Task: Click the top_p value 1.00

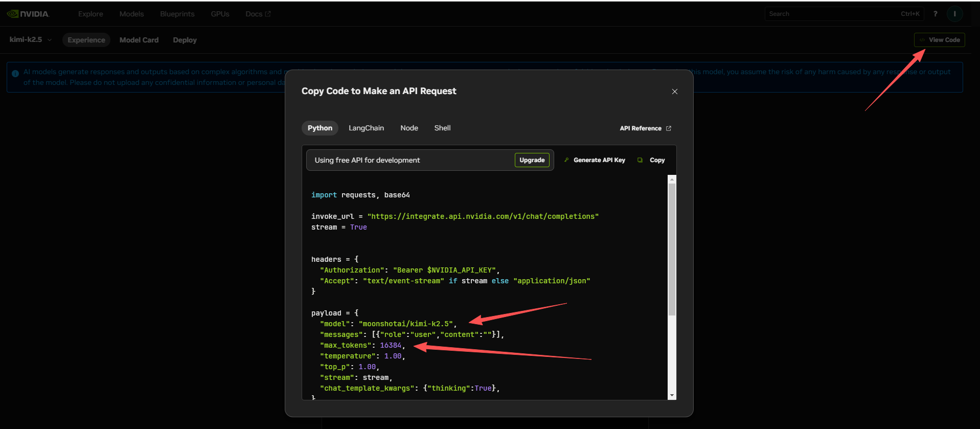Action: click(x=367, y=367)
